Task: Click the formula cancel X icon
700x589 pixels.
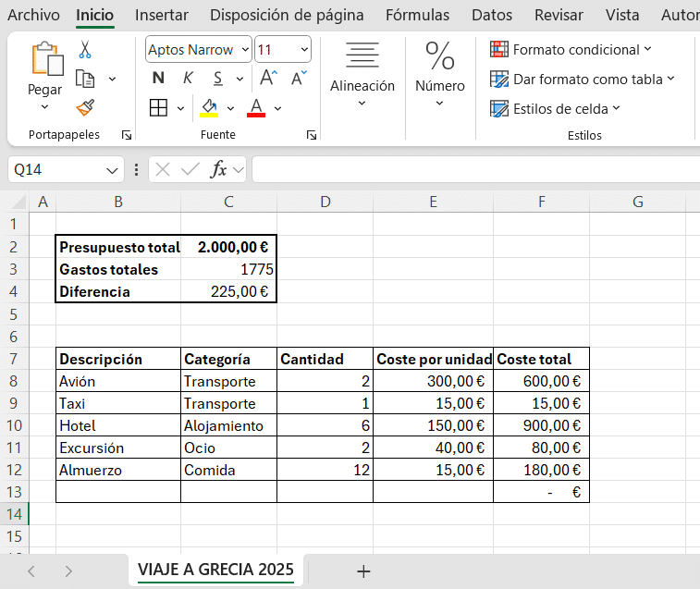Action: [x=163, y=170]
